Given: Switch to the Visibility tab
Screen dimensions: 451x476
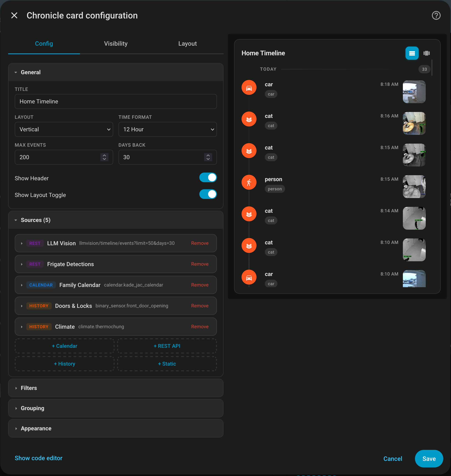Looking at the screenshot, I should (x=116, y=43).
